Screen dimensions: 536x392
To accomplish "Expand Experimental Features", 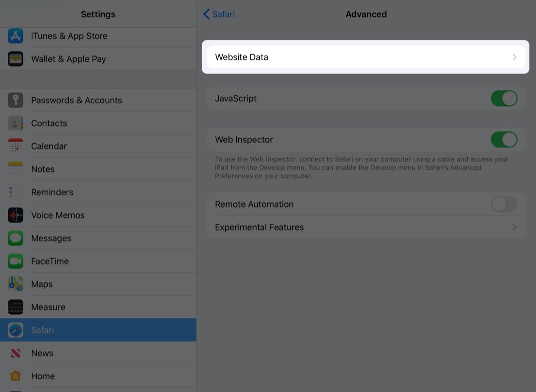I will [x=514, y=227].
